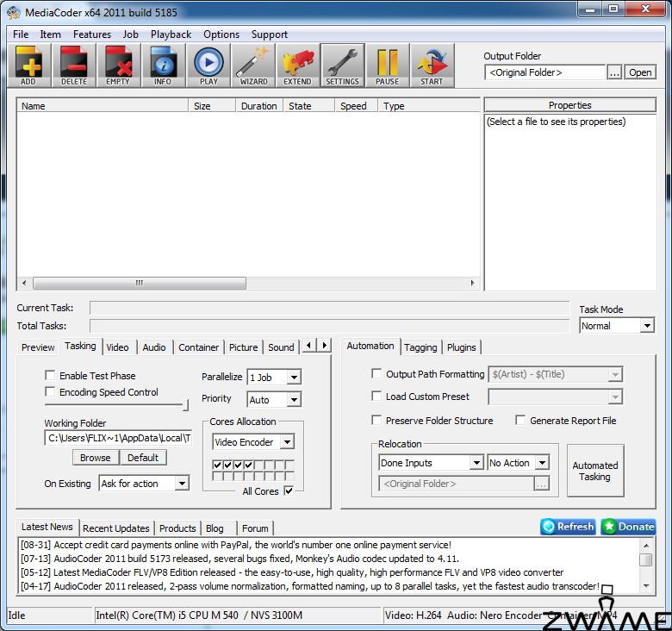Enable the Test Phase checkbox

click(x=50, y=376)
